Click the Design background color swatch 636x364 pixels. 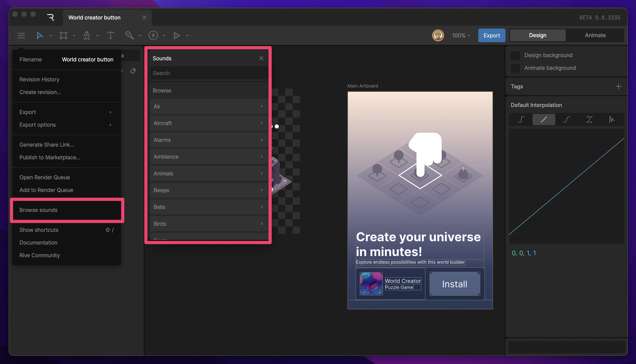point(515,55)
